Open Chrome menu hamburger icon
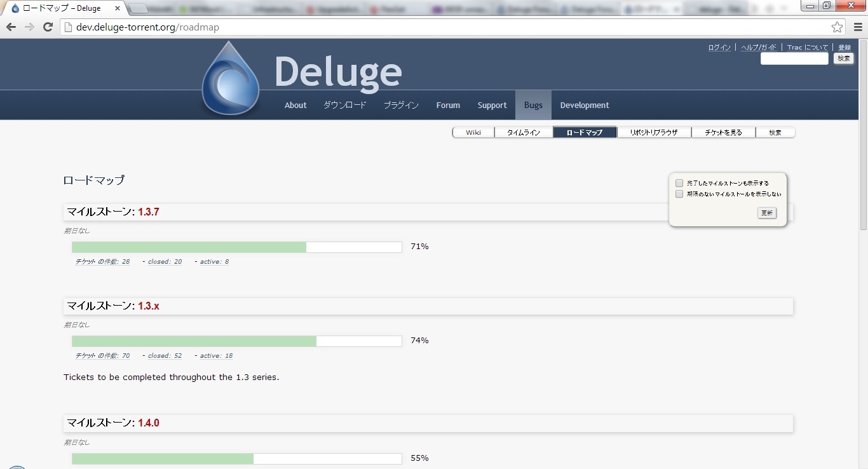The image size is (868, 469). point(858,27)
